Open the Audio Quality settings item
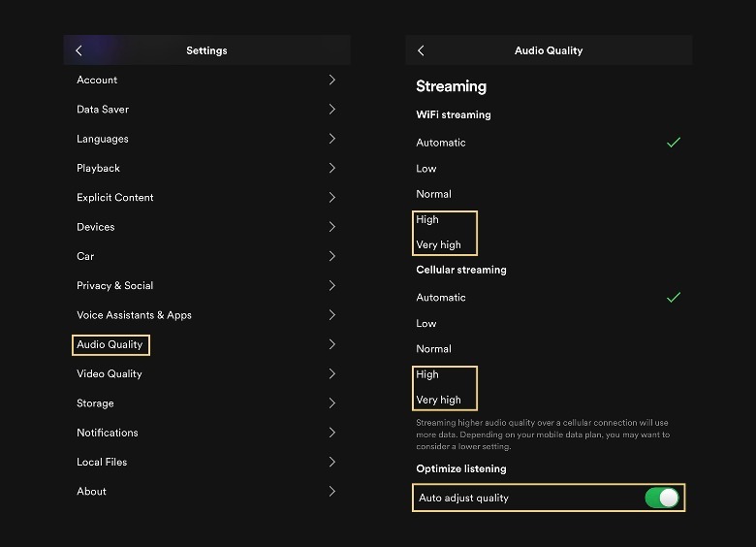Viewport: 756px width, 547px height. pyautogui.click(x=110, y=344)
